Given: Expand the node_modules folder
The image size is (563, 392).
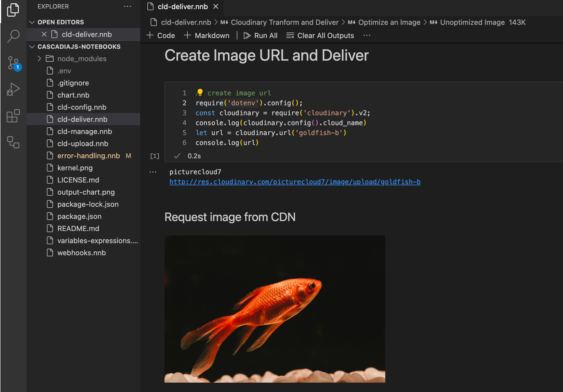Looking at the screenshot, I should tap(39, 58).
